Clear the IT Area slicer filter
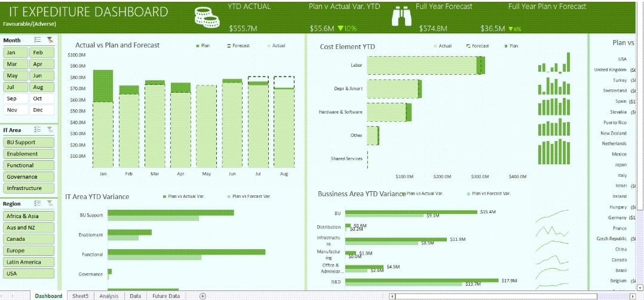 (x=50, y=130)
